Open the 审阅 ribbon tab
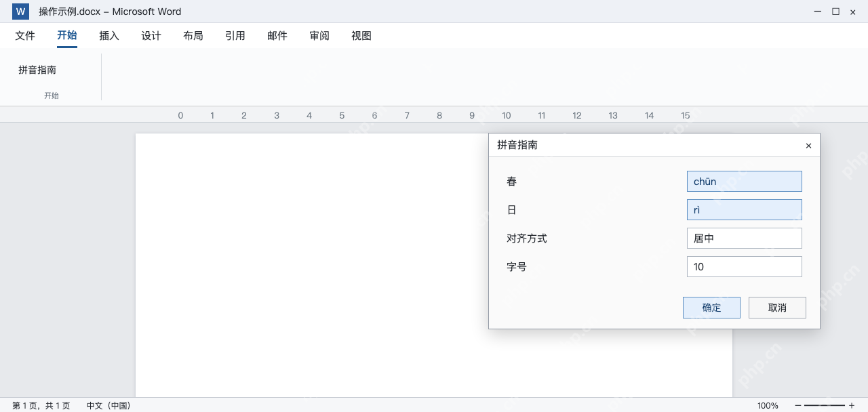 pyautogui.click(x=319, y=36)
